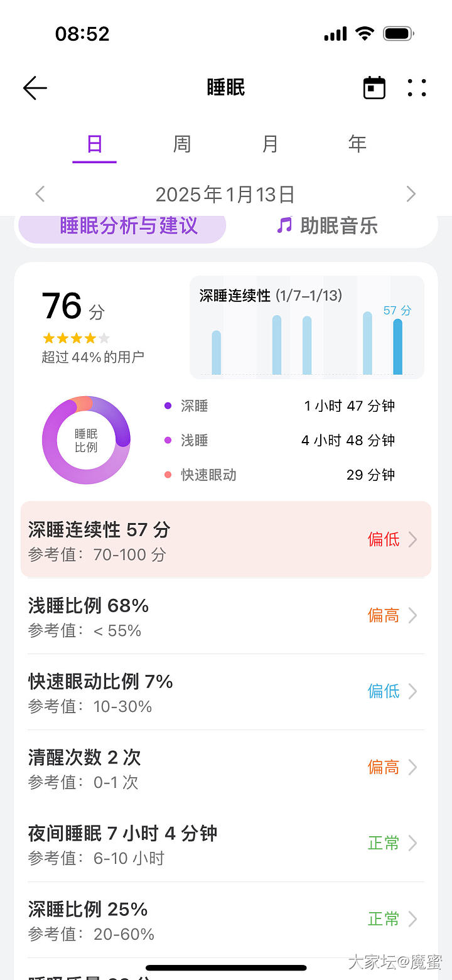This screenshot has height=980, width=452.
Task: Go to next day with right chevron
Action: (411, 194)
